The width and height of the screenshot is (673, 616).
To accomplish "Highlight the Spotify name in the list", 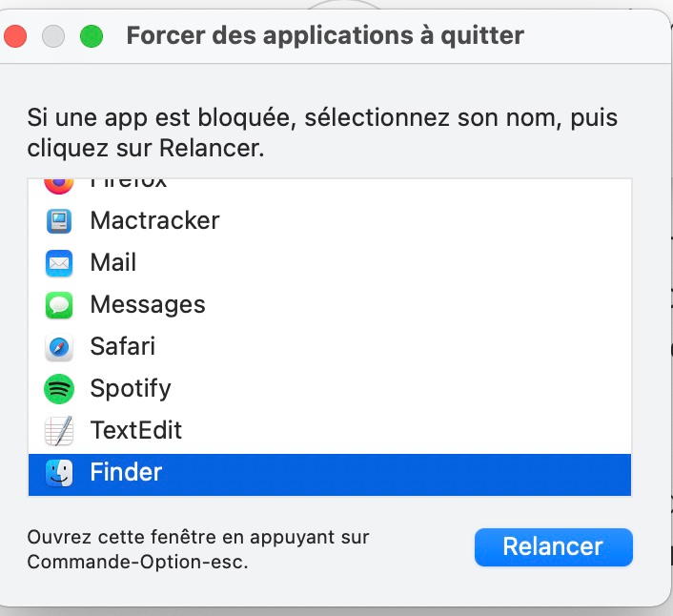I will 131,389.
